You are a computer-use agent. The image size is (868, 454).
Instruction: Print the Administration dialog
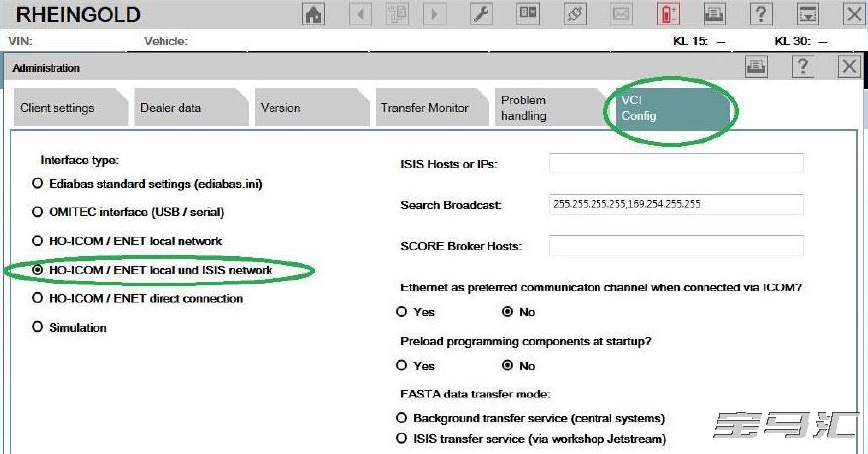[756, 67]
